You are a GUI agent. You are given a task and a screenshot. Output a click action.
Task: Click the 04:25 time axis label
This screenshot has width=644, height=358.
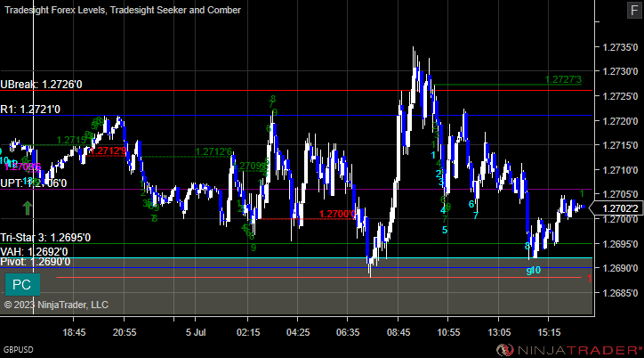pyautogui.click(x=298, y=332)
